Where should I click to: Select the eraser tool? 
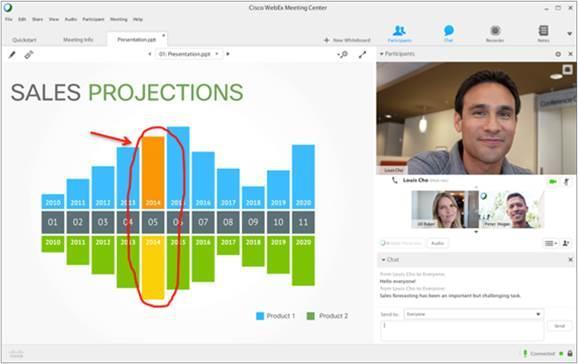(x=29, y=55)
